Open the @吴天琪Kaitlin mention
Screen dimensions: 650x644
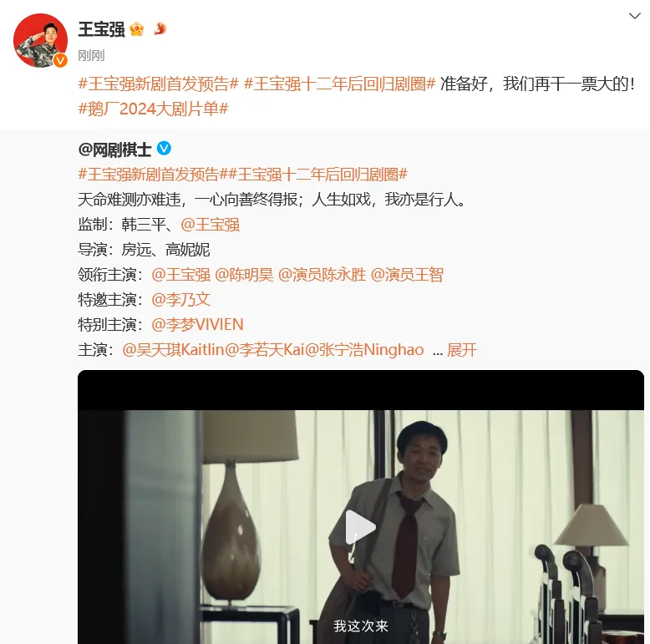173,350
